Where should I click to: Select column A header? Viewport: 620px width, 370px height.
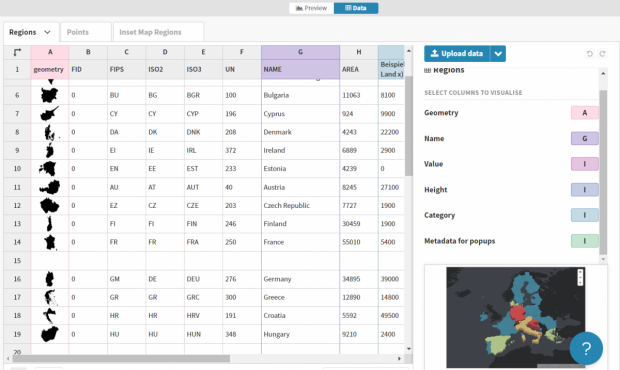pos(50,52)
